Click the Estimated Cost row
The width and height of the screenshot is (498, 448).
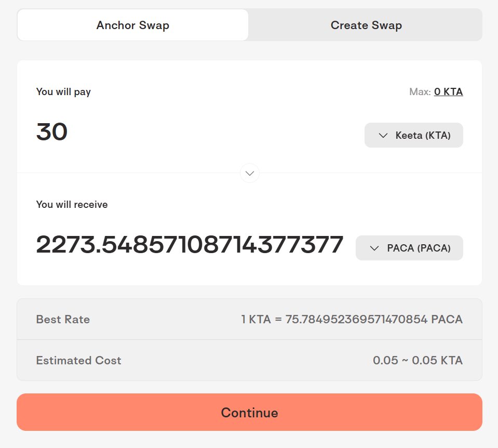[x=249, y=360]
